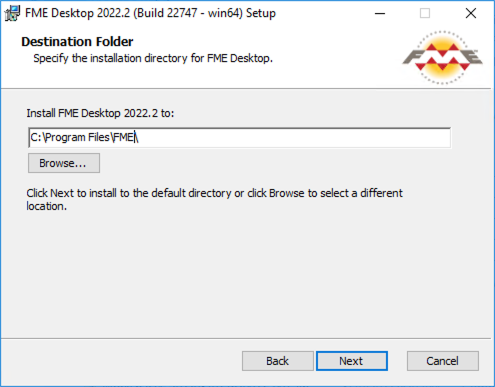Minimize the FME Desktop Setup window
This screenshot has width=495, height=387.
coord(380,13)
